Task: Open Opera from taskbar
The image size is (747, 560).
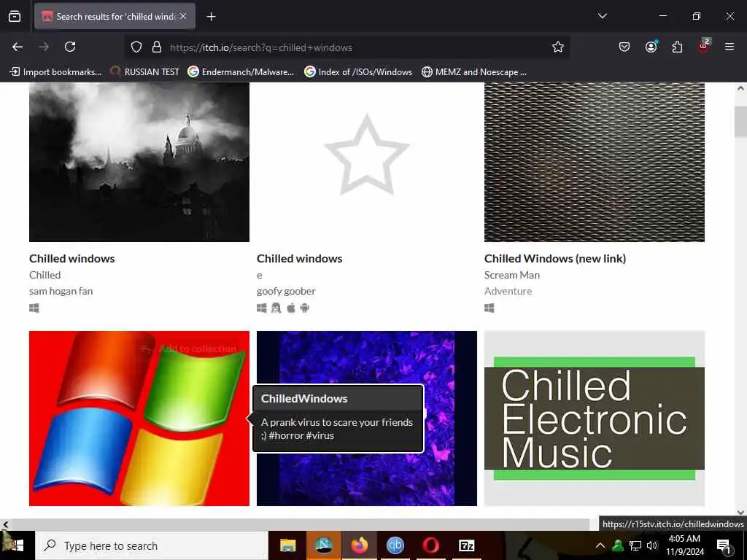Action: click(x=430, y=545)
